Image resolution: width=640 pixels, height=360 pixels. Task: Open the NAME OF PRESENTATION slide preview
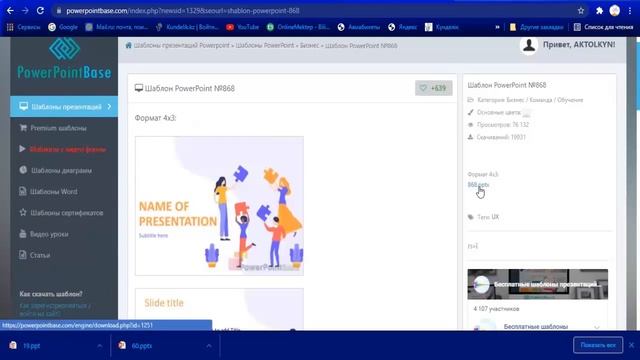[219, 206]
